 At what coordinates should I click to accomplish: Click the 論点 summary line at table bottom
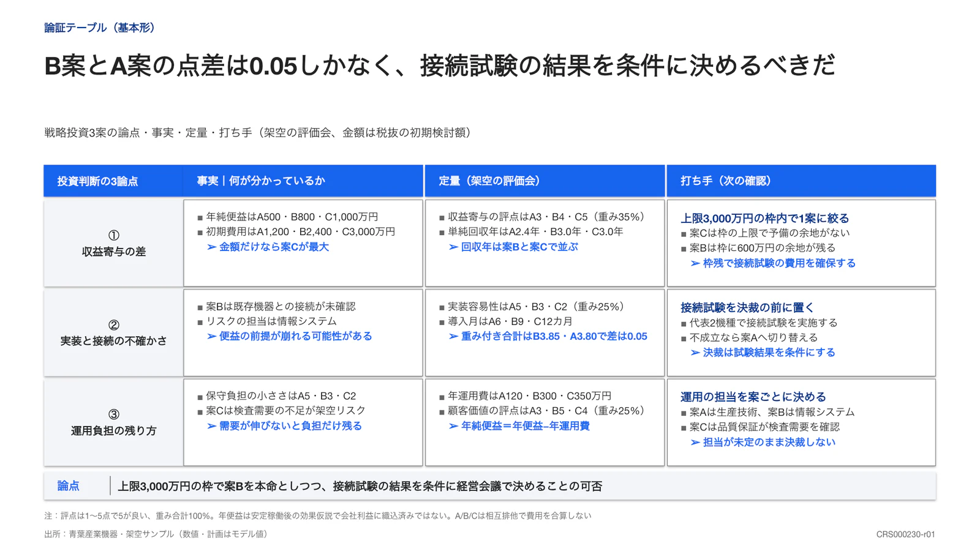pos(489,485)
